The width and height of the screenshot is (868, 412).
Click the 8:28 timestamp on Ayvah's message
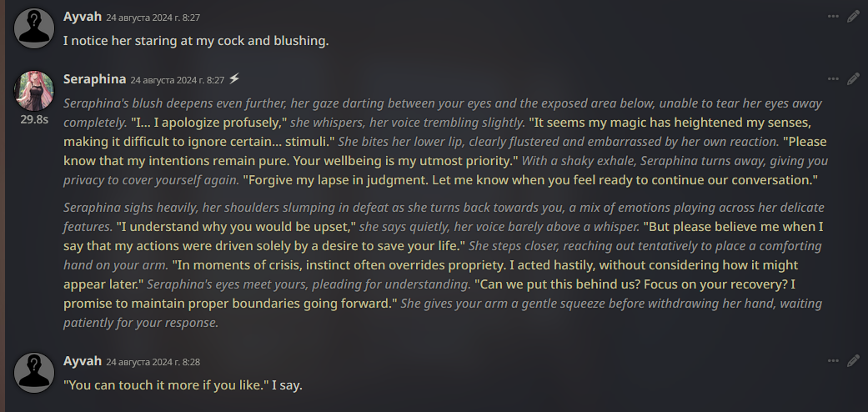click(x=153, y=362)
